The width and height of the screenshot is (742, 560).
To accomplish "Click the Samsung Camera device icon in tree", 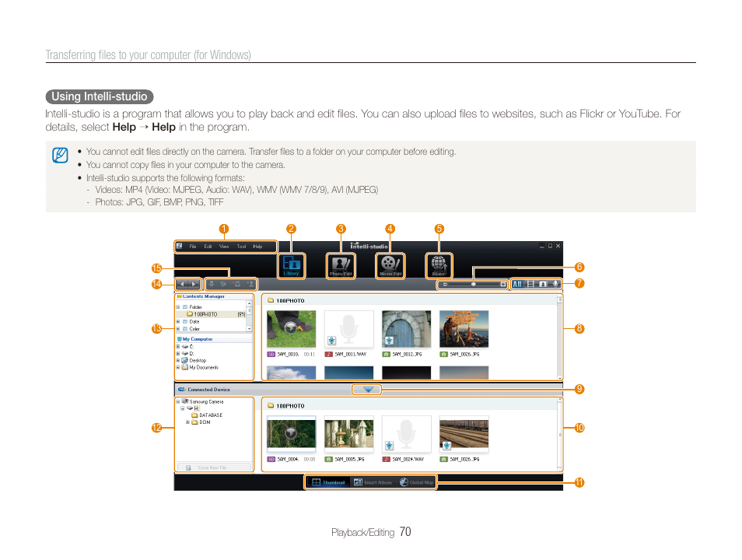I will click(x=185, y=401).
